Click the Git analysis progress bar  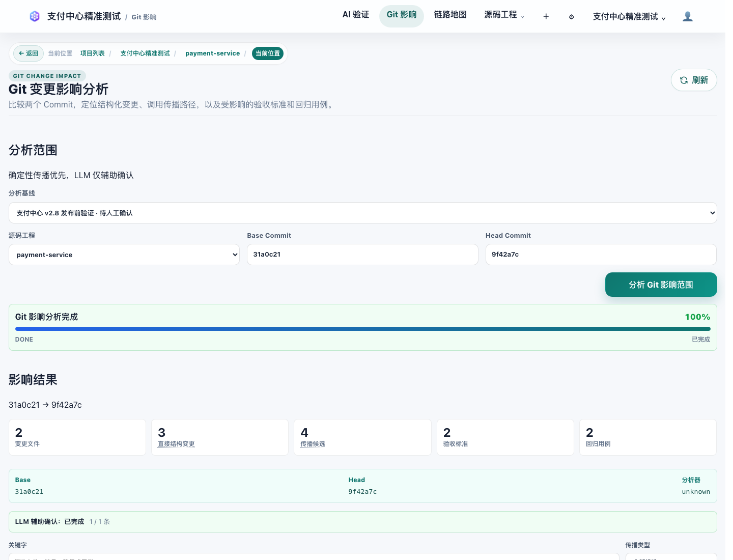[363, 329]
